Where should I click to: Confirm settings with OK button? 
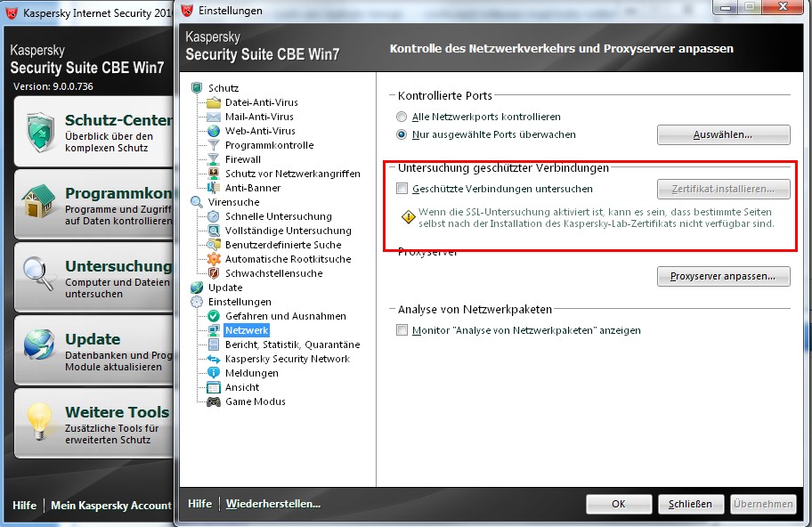click(619, 504)
